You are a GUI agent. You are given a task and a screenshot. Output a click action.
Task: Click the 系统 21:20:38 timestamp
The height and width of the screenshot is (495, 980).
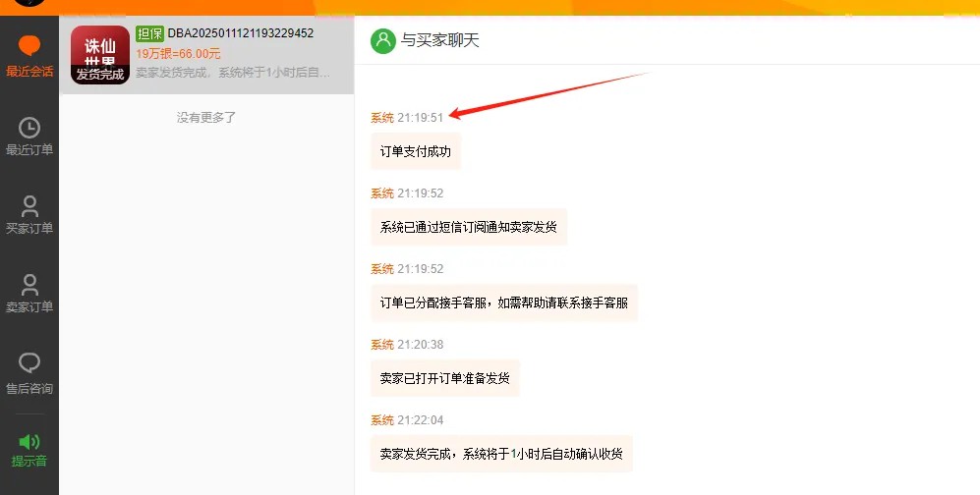point(407,345)
